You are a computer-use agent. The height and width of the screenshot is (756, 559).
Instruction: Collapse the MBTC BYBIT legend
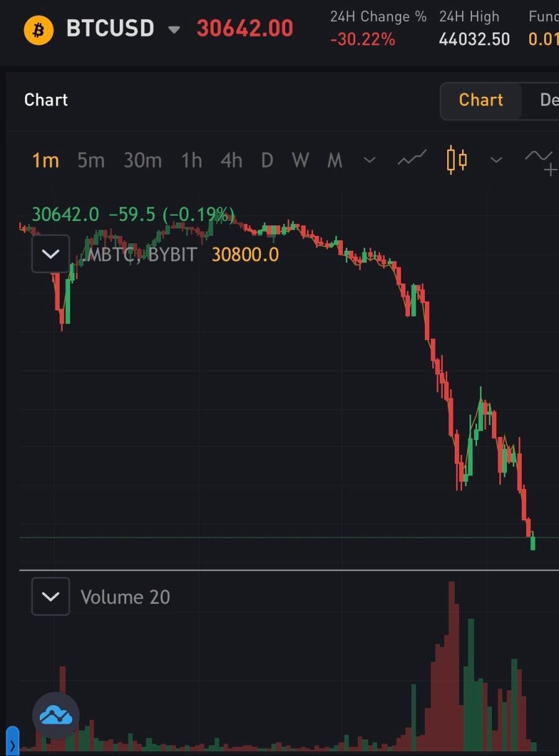[x=50, y=254]
